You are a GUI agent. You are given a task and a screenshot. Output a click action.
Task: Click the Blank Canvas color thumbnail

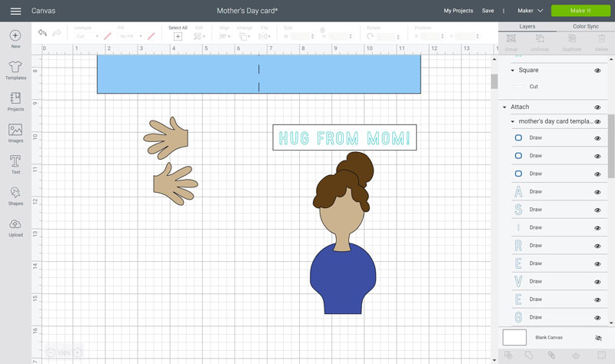coord(514,337)
